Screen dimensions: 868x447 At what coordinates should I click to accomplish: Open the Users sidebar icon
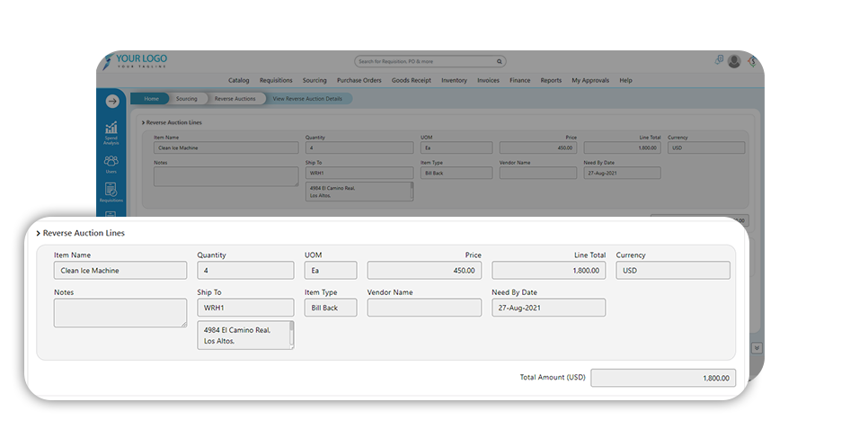point(111,164)
